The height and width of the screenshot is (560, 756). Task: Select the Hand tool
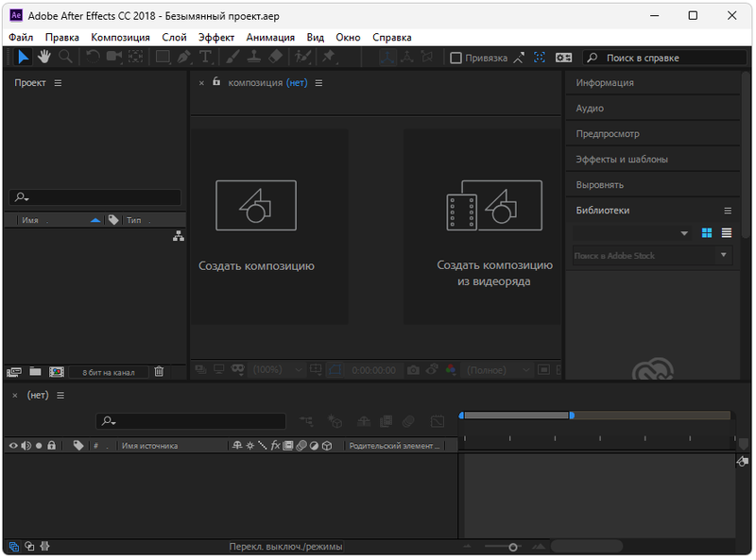[x=44, y=57]
